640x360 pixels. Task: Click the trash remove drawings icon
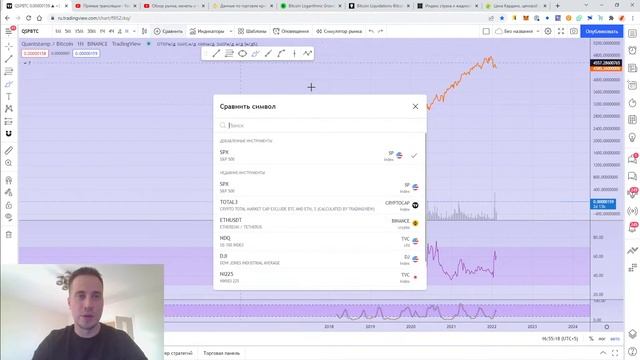point(9,234)
